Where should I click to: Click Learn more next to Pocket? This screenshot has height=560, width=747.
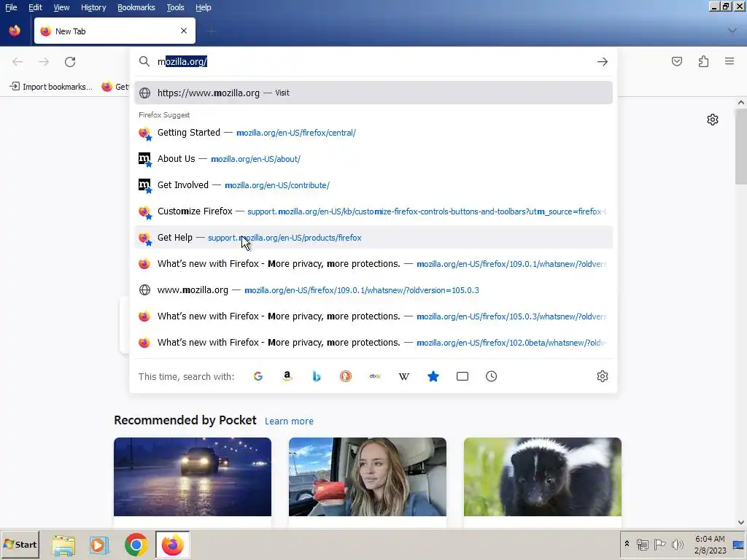tap(289, 421)
